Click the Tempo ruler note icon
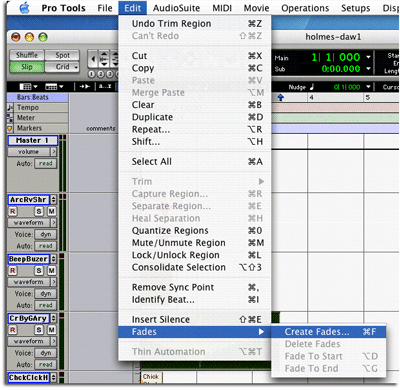 tap(10, 107)
